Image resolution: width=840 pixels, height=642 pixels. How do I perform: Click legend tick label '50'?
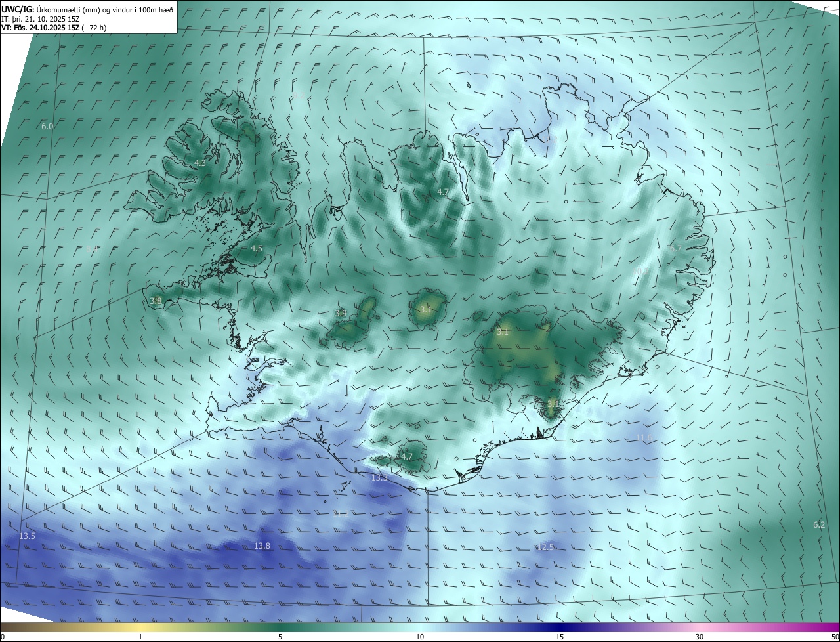(x=835, y=637)
